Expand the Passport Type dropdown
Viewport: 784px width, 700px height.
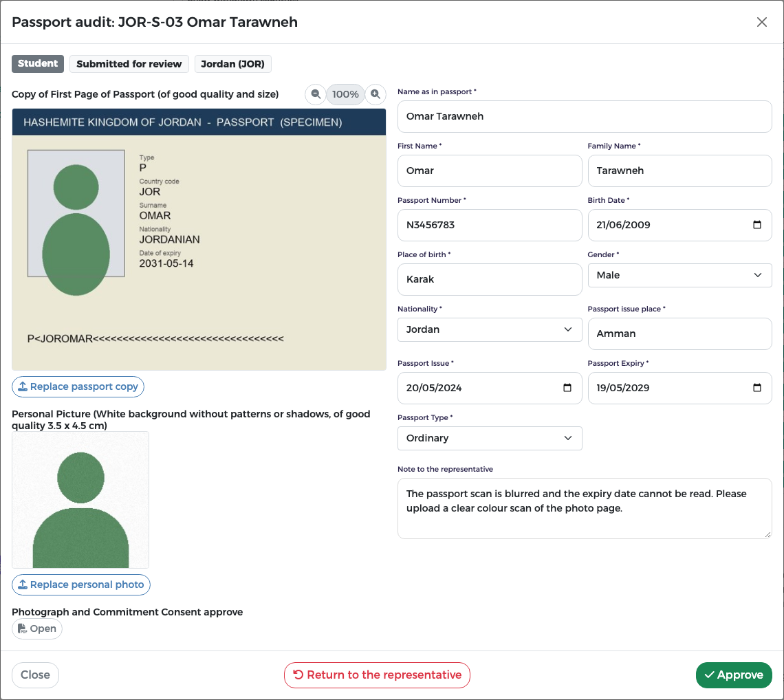click(490, 438)
